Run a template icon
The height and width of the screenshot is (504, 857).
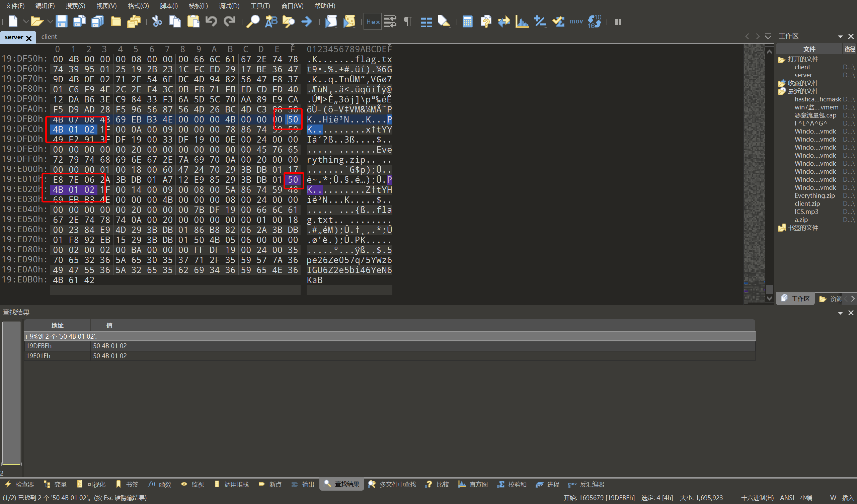click(349, 21)
